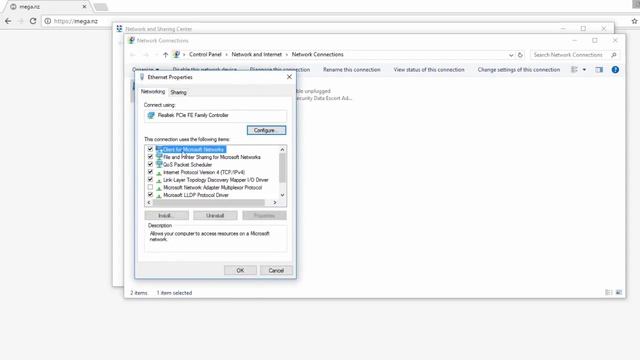This screenshot has width=640, height=360.
Task: Refresh the Network Connections address bar
Action: [520, 55]
